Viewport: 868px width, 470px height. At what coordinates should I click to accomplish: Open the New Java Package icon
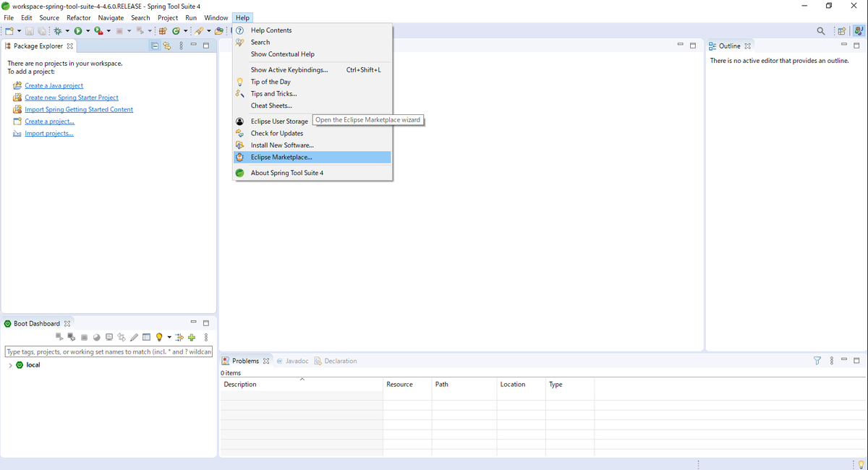[163, 30]
